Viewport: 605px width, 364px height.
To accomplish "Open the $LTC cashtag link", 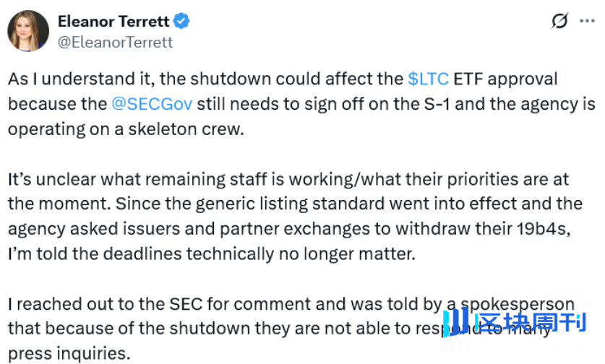I will point(428,78).
